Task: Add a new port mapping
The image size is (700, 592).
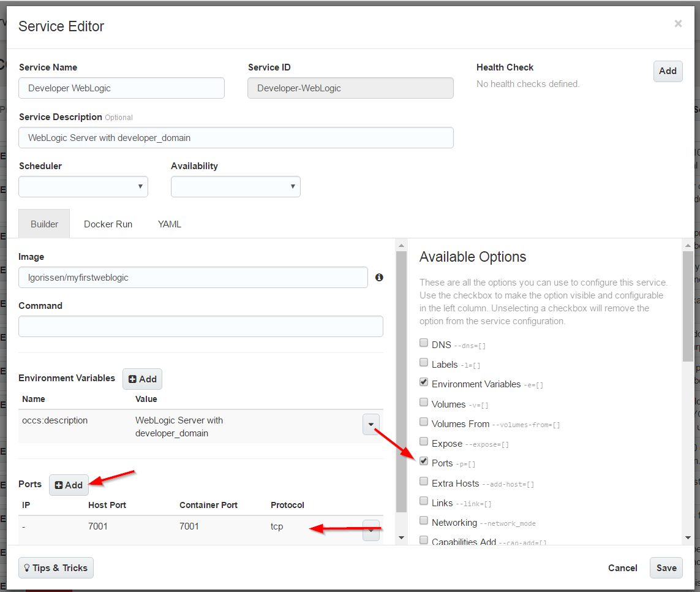Action: (69, 485)
